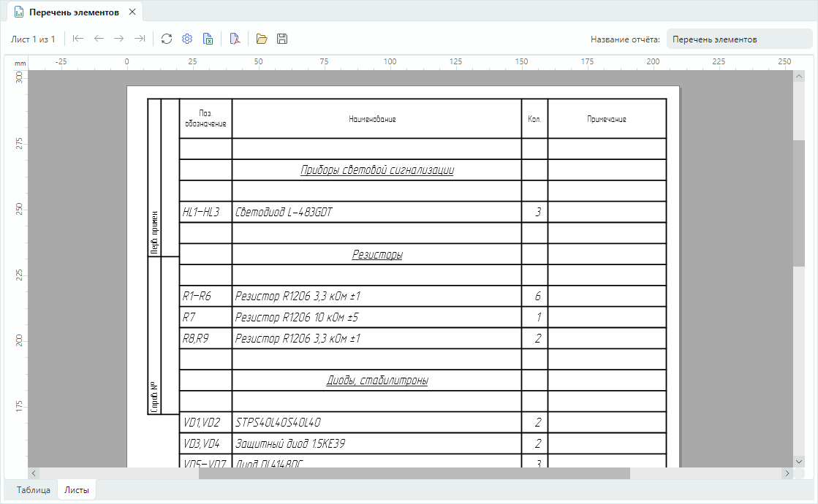Image resolution: width=818 pixels, height=504 pixels.
Task: Click the vertical scrollbar up arrow
Action: 799,76
